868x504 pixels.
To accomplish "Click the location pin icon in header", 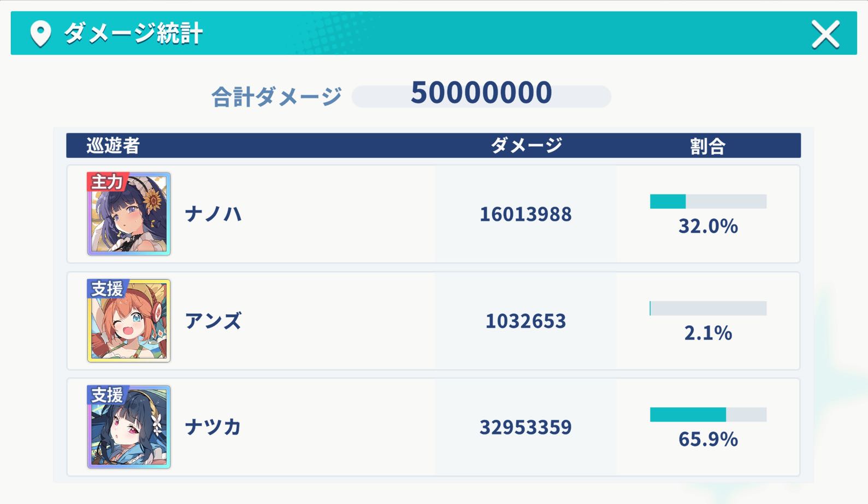I will pyautogui.click(x=40, y=34).
